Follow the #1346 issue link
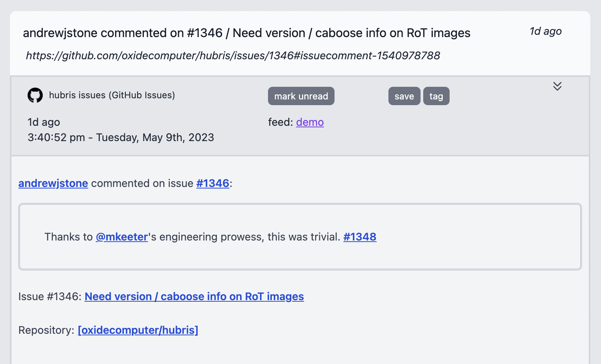Screen dimensions: 601x364 pyautogui.click(x=213, y=183)
